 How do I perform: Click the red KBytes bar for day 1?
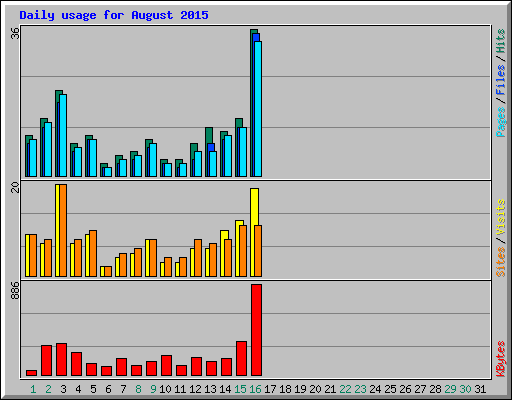coord(31,373)
